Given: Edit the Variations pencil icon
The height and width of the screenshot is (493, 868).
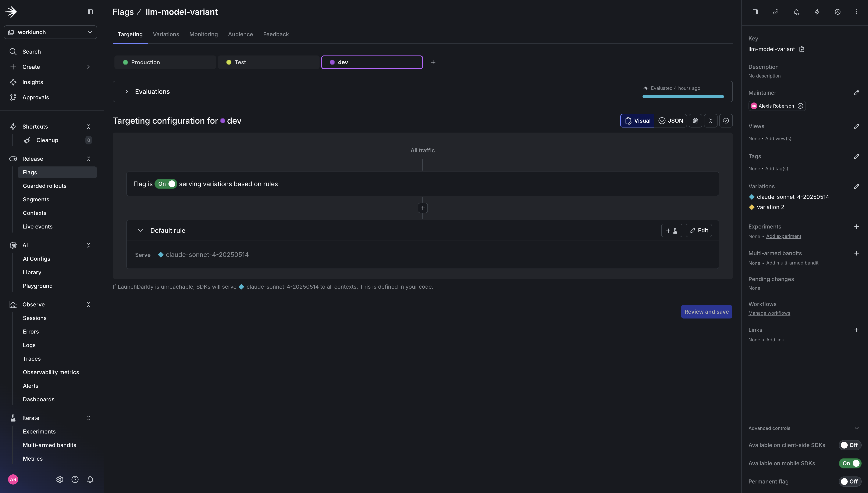Looking at the screenshot, I should 856,186.
